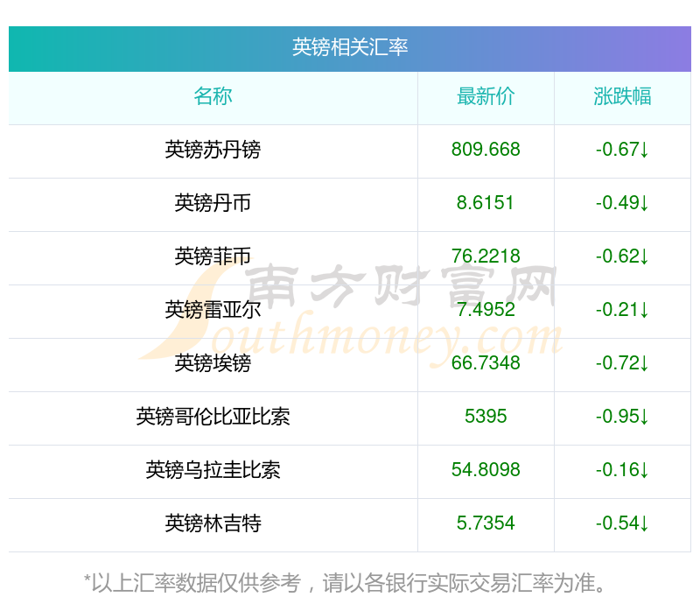
Task: Select the 名称 column header
Action: coord(213,96)
